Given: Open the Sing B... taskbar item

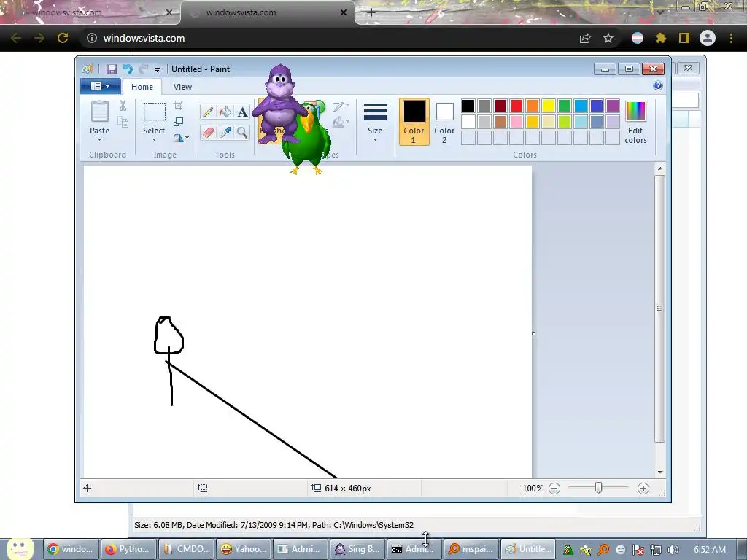Looking at the screenshot, I should (358, 549).
